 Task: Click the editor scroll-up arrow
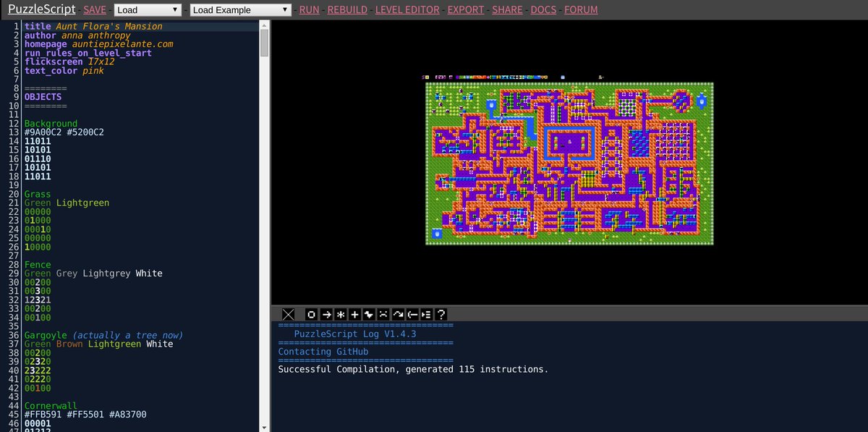coord(265,25)
